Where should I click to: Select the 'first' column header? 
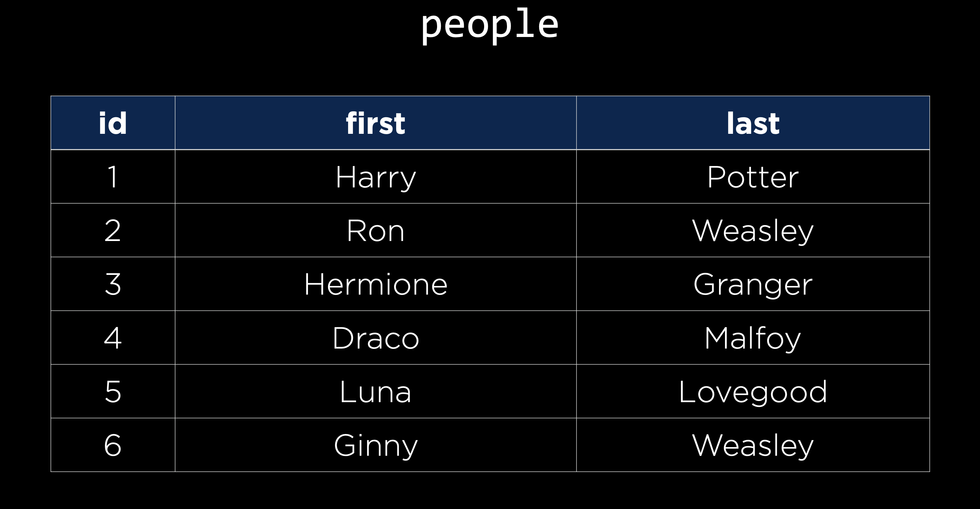click(x=375, y=123)
